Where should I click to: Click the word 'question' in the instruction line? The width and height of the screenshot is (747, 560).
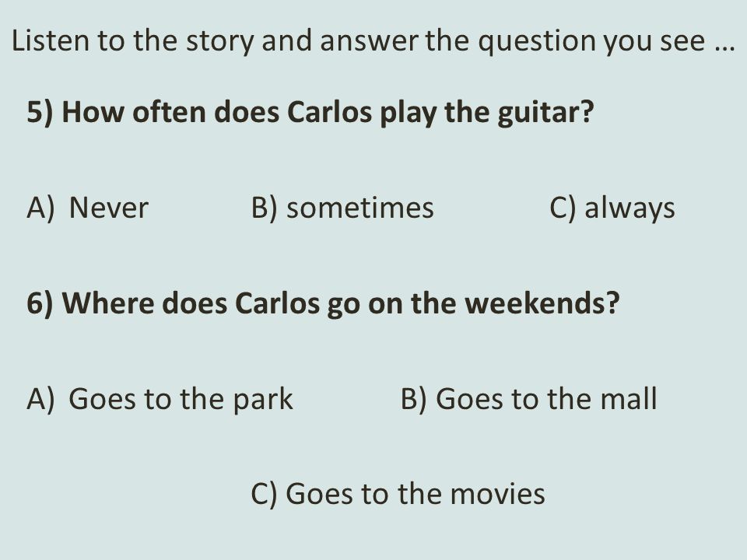click(x=537, y=42)
